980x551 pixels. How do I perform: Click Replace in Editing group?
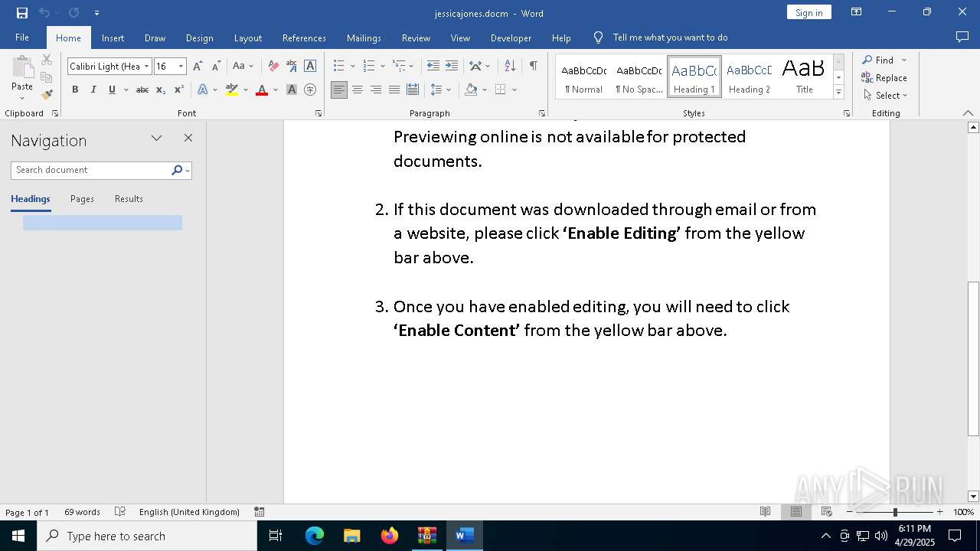click(884, 78)
